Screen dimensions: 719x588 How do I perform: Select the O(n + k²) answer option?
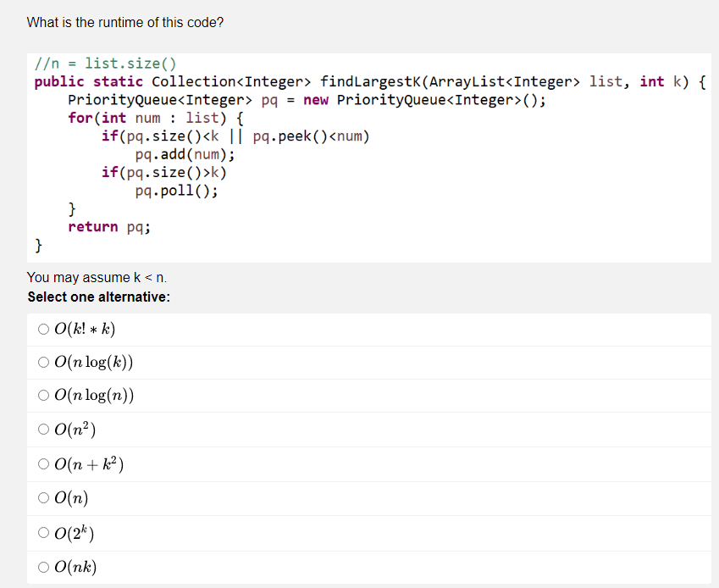[43, 463]
